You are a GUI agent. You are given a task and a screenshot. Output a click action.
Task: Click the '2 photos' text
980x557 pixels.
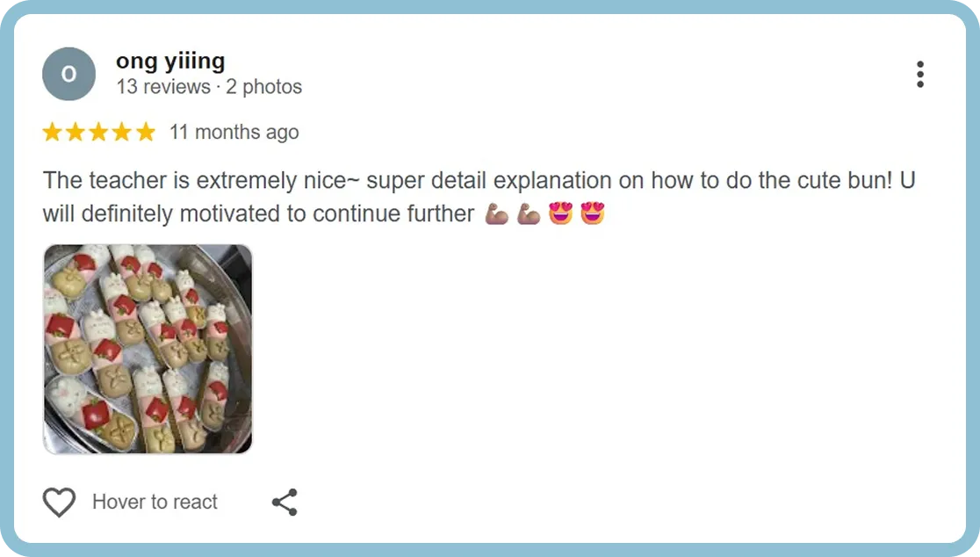[x=263, y=86]
